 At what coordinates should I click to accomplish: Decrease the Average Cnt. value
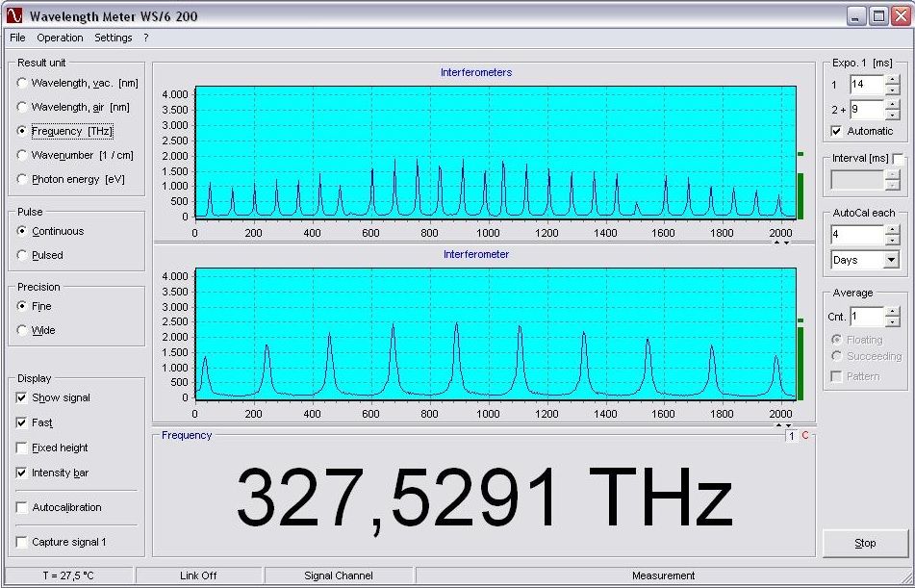point(892,321)
